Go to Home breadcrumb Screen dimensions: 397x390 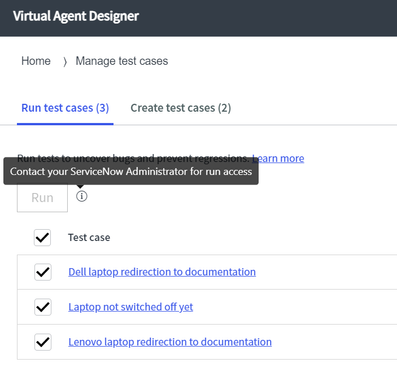(x=36, y=61)
